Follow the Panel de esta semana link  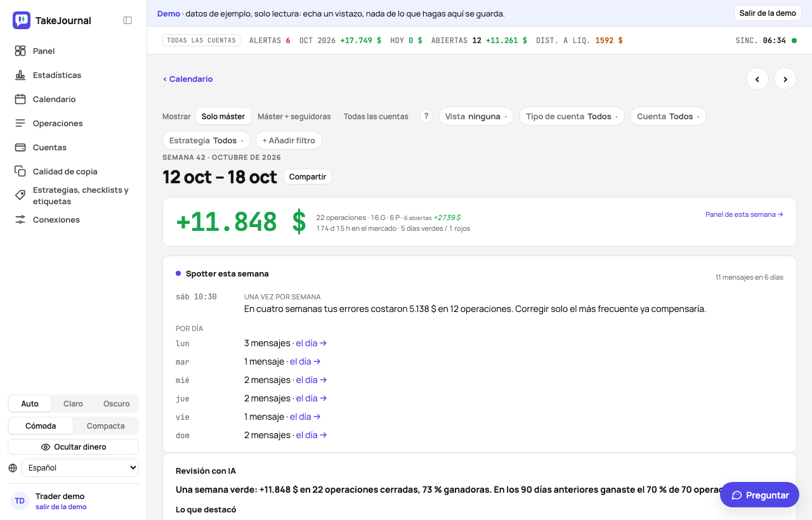[x=744, y=214]
